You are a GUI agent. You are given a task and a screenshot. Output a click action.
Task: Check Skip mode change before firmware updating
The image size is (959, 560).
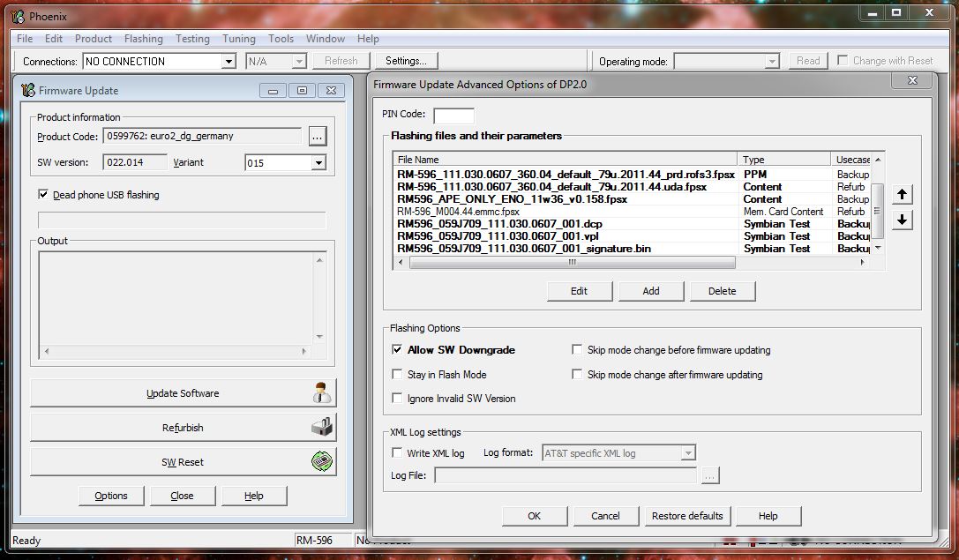[577, 350]
